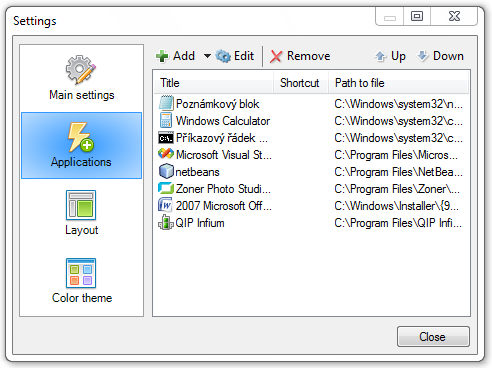Click path 'C:\Program Files\Zoner\...'
This screenshot has width=492, height=368.
pos(397,189)
